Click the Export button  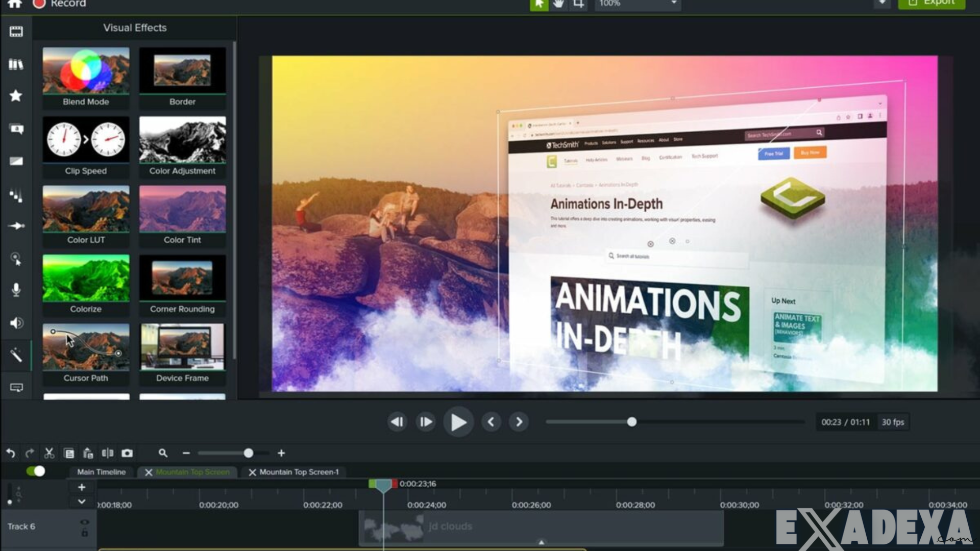point(932,4)
